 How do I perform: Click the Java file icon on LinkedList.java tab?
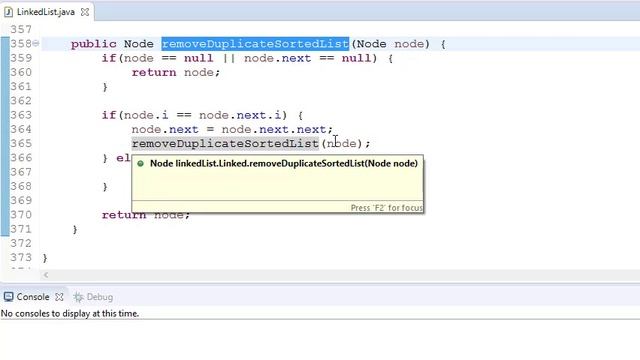(x=8, y=12)
